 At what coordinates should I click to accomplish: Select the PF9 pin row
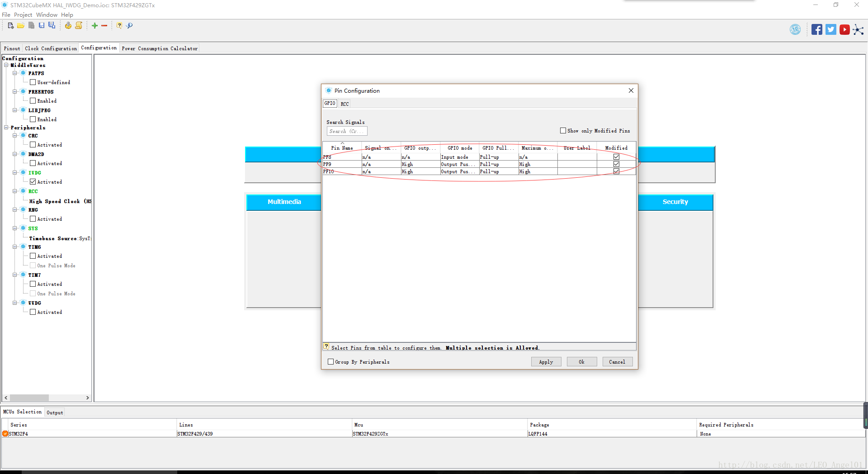479,164
